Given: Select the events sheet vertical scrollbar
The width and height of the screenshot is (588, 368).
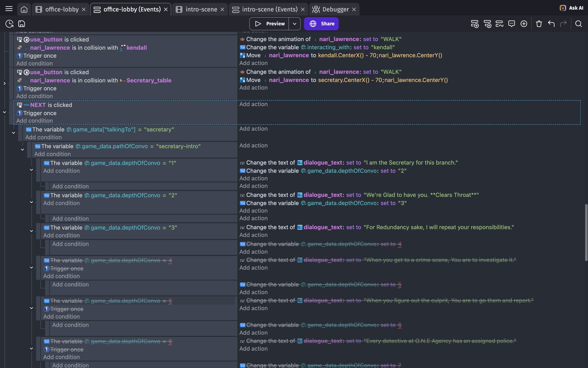Looking at the screenshot, I should point(586,232).
